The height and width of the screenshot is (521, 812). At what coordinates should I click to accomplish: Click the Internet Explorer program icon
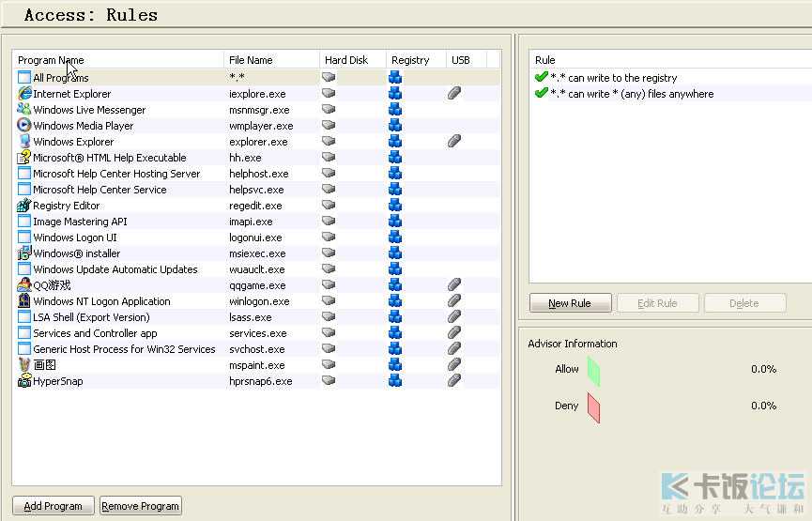[24, 94]
